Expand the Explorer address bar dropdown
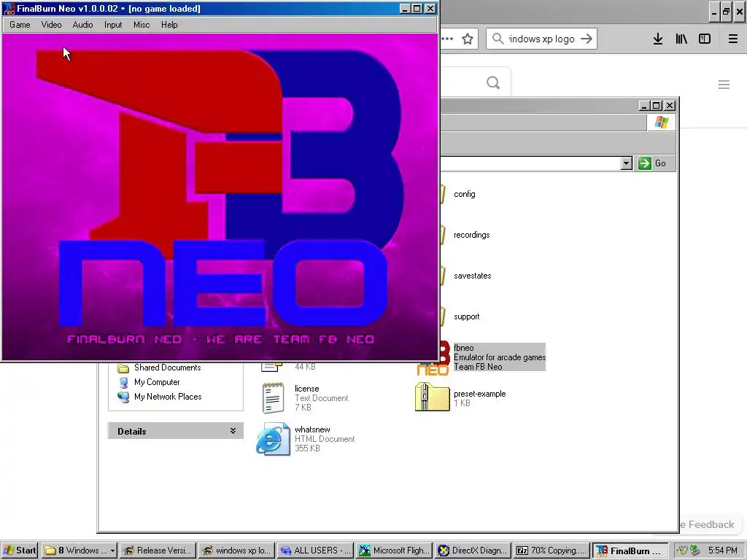The width and height of the screenshot is (747, 560). (626, 163)
